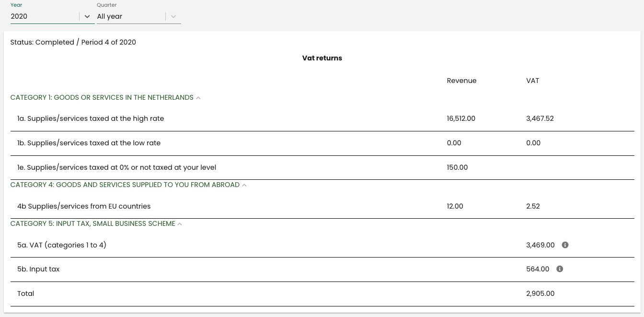The width and height of the screenshot is (644, 317).
Task: Select row 1e supplies taxed at 0%
Action: (x=116, y=167)
